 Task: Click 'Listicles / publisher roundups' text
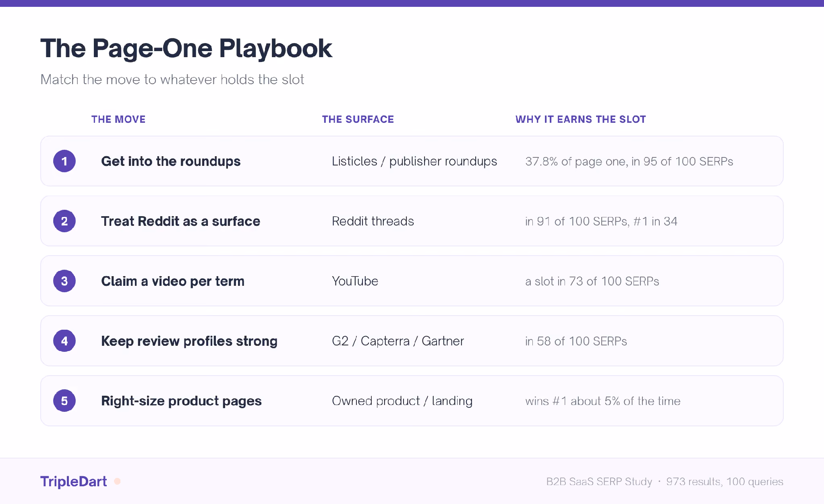414,161
